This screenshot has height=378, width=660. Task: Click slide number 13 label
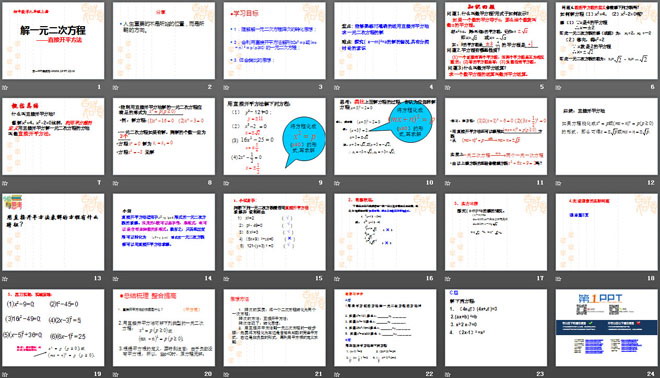pos(98,278)
